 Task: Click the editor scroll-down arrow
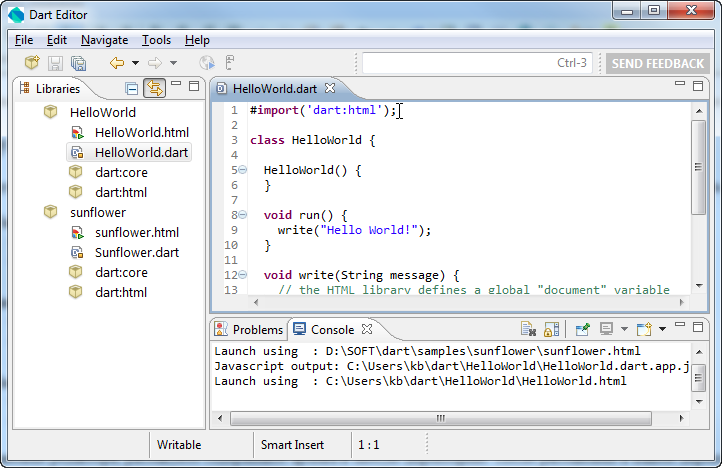[699, 286]
